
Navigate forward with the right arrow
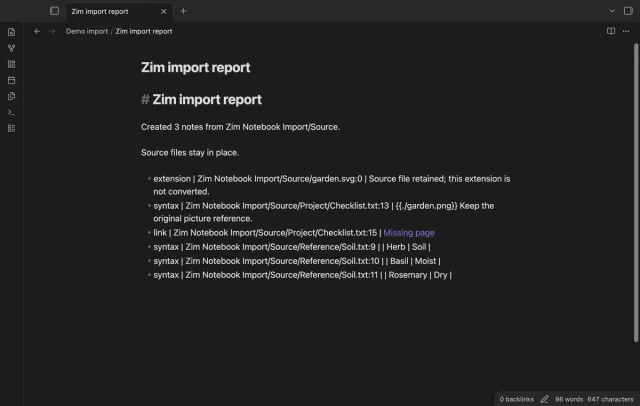(x=52, y=31)
